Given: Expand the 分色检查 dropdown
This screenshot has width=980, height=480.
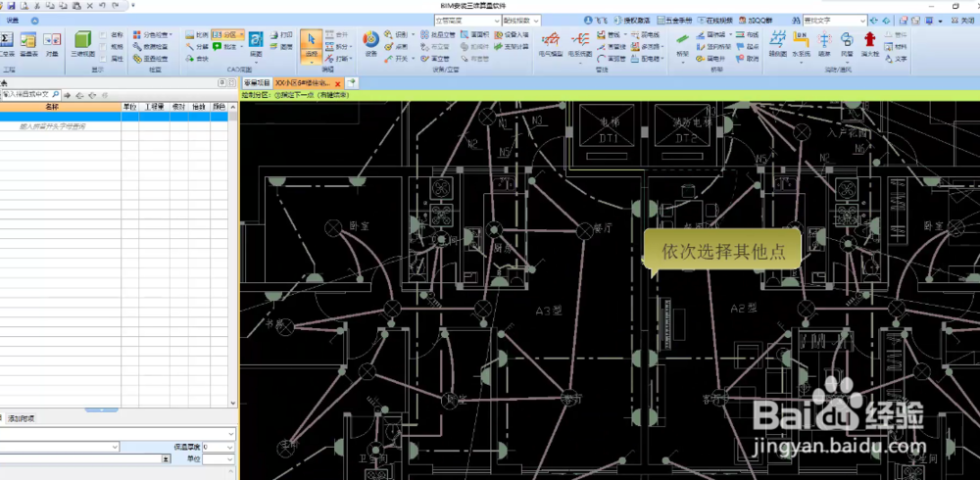Looking at the screenshot, I should tap(171, 35).
